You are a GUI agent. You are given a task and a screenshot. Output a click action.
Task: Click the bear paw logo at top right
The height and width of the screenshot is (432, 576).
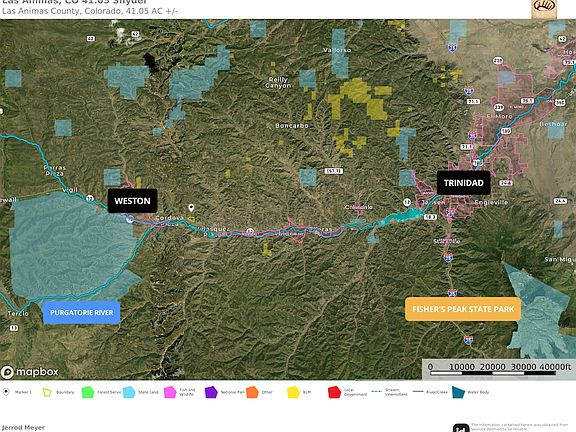click(544, 9)
